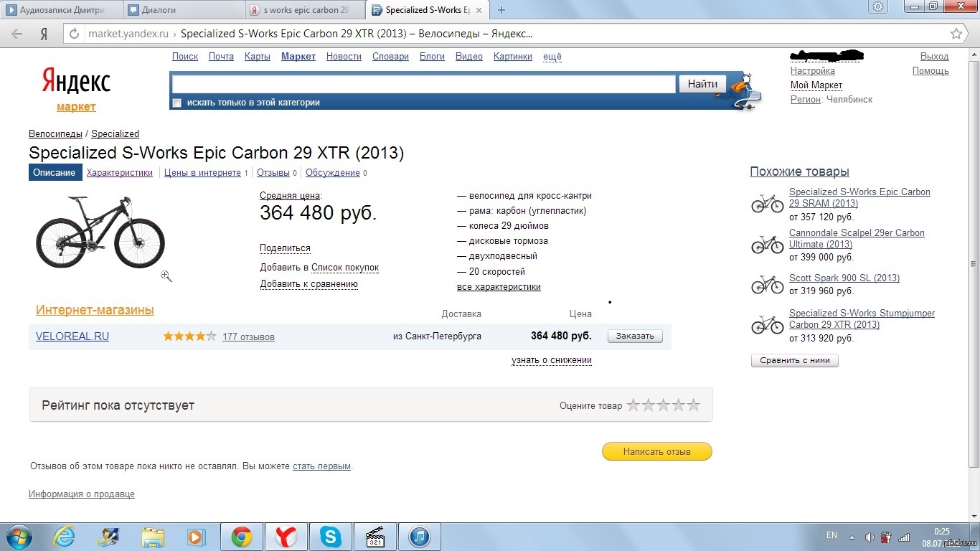This screenshot has width=980, height=551.
Task: Click the main bicycle product image
Action: 100,231
